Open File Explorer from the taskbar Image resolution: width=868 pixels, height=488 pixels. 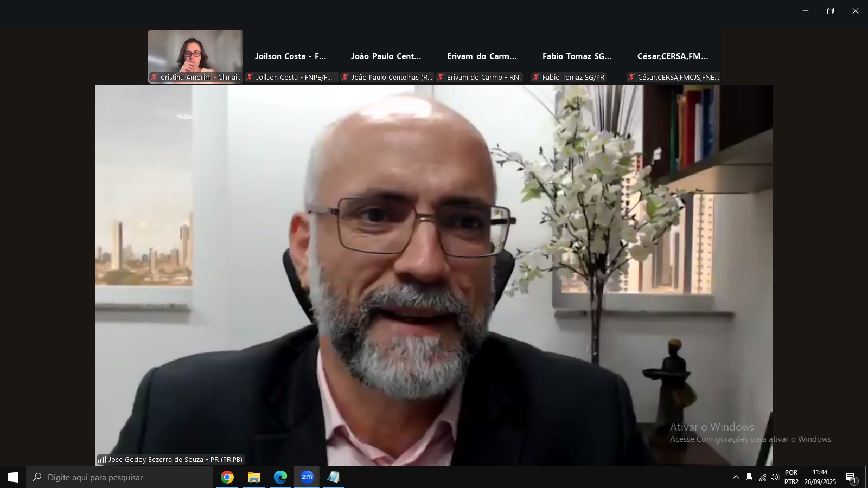pyautogui.click(x=254, y=477)
